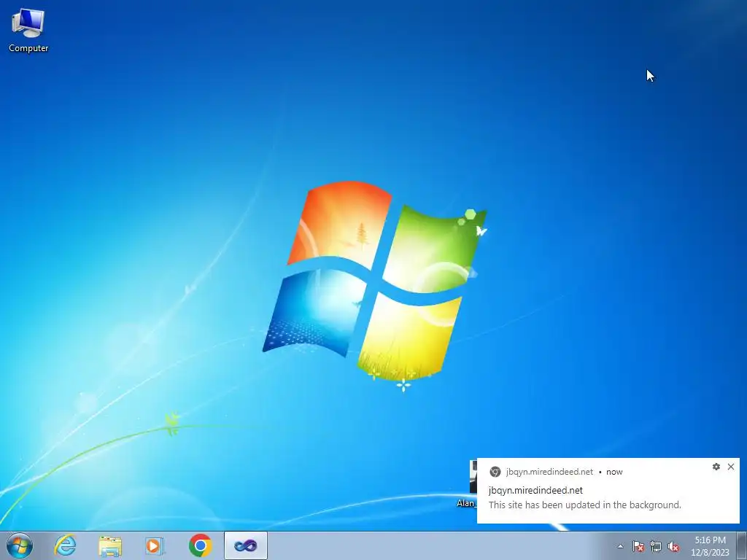Click 'This site has been updated' message

[x=584, y=505]
